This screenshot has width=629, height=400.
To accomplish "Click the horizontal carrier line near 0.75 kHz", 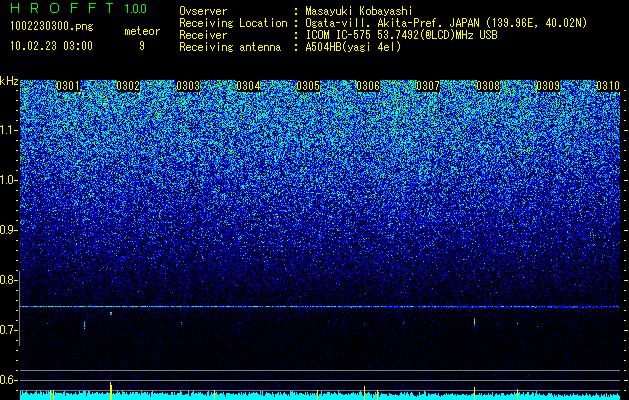I will 320,307.
